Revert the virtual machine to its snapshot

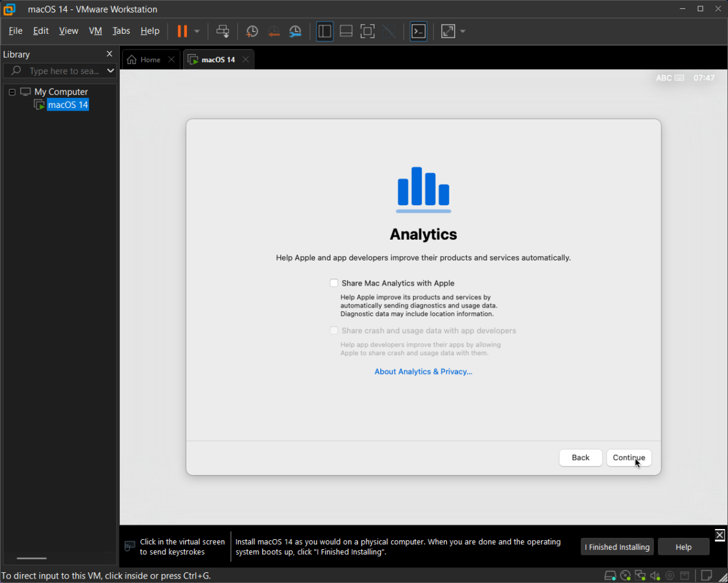coord(274,31)
